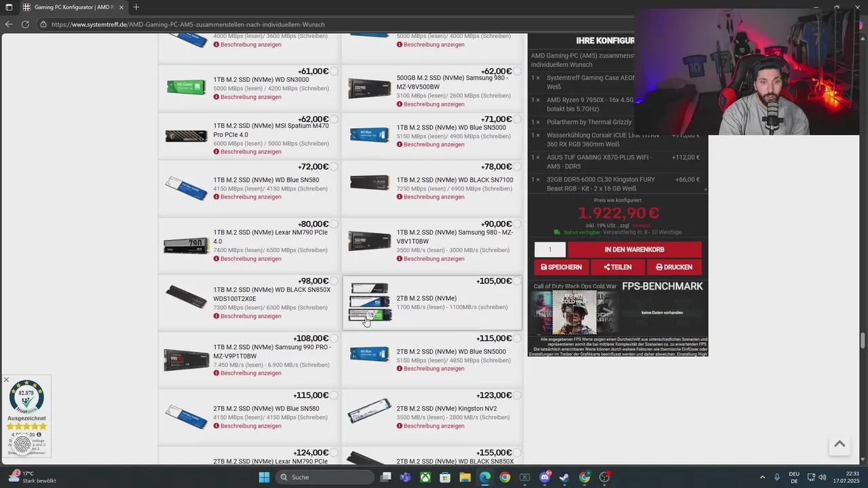Pick the 1TB WD Blue SN5000 radio button
868x488 pixels.
[x=517, y=119]
